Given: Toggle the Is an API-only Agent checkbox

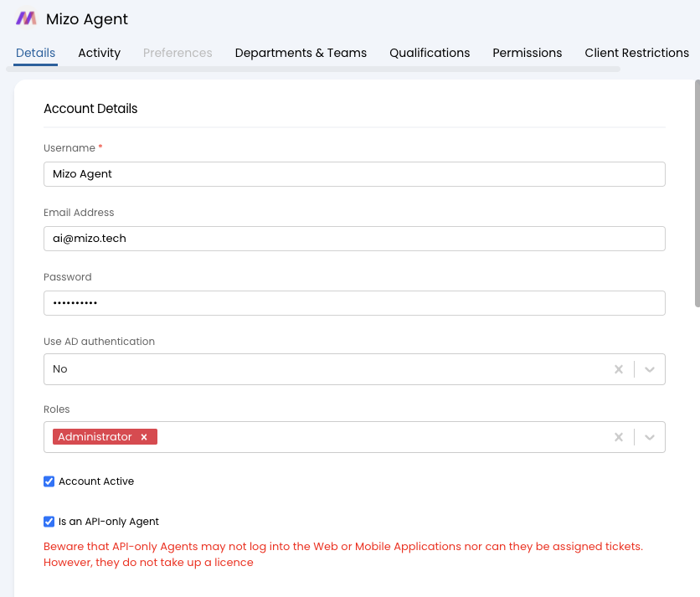Looking at the screenshot, I should 49,522.
